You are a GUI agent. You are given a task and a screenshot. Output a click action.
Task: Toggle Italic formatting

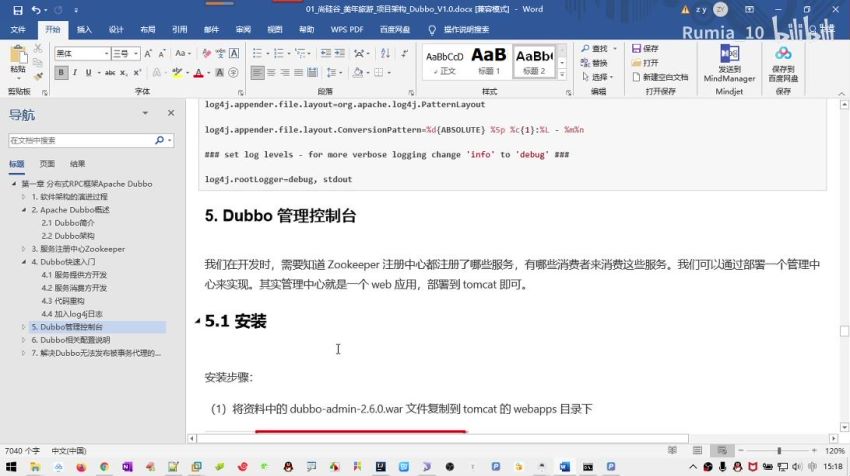pos(75,73)
